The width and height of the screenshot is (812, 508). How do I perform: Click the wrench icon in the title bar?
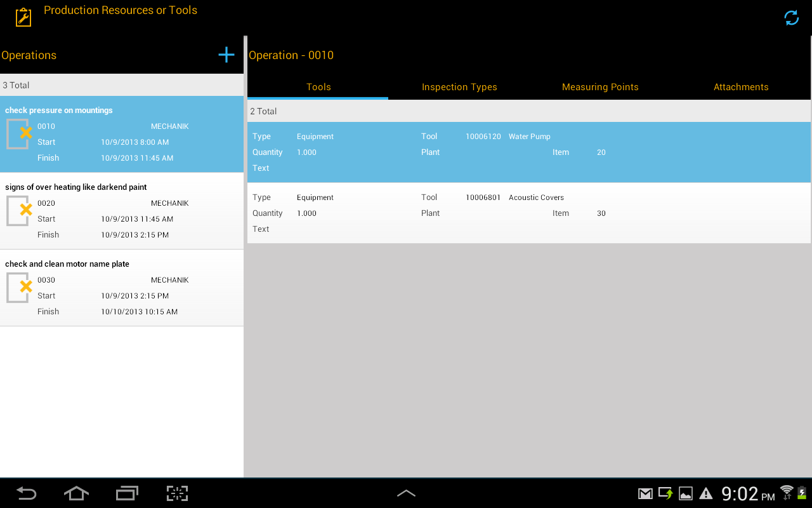pos(23,17)
